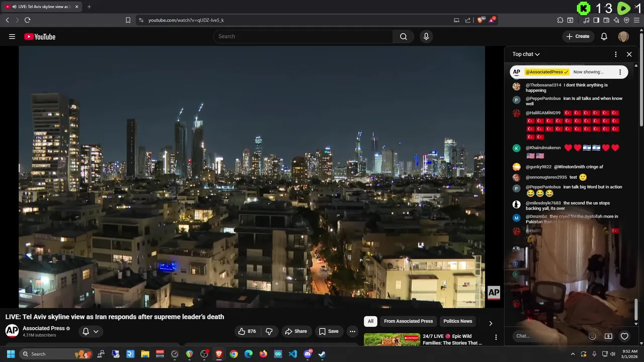
Task: Open the Leo AI sparkle icon
Action: [616, 20]
